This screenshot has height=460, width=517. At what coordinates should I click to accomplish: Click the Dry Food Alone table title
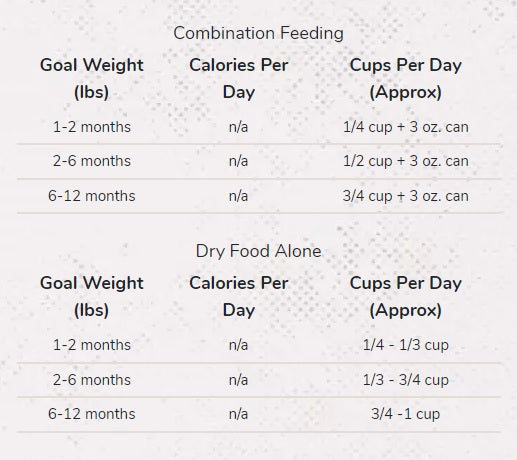pos(258,251)
